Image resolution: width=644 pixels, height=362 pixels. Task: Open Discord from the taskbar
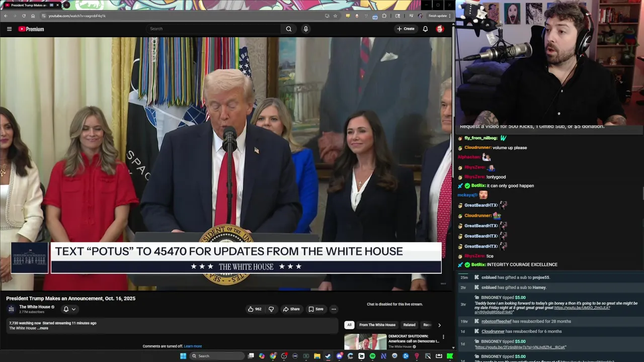(339, 356)
